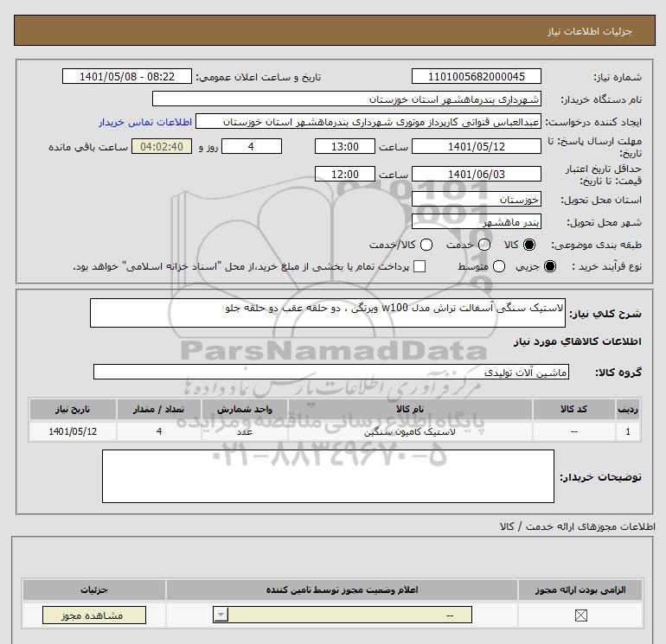666x644 pixels.
Task: Click the announcement date field 1401/05/08 - 08:22
Action: (127, 76)
